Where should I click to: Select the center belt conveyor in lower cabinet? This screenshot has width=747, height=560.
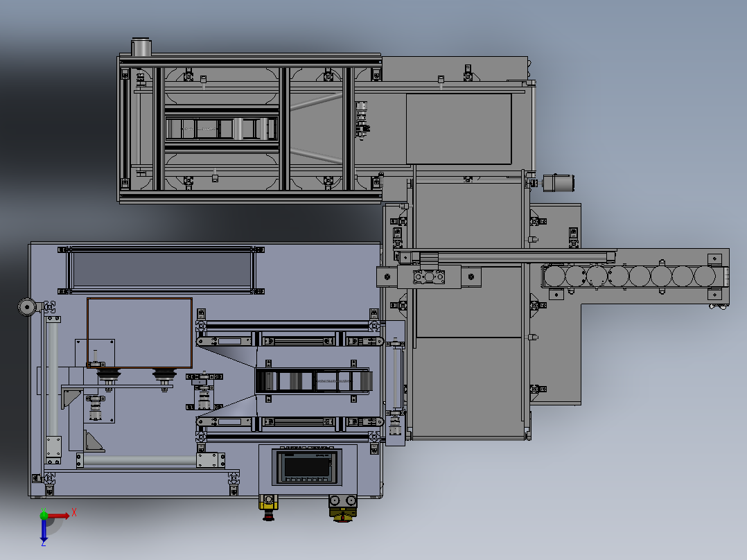coord(314,381)
